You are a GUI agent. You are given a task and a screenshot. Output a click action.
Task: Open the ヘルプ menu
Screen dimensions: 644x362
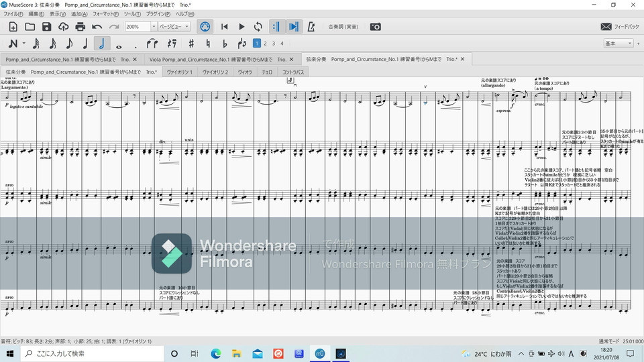185,14
